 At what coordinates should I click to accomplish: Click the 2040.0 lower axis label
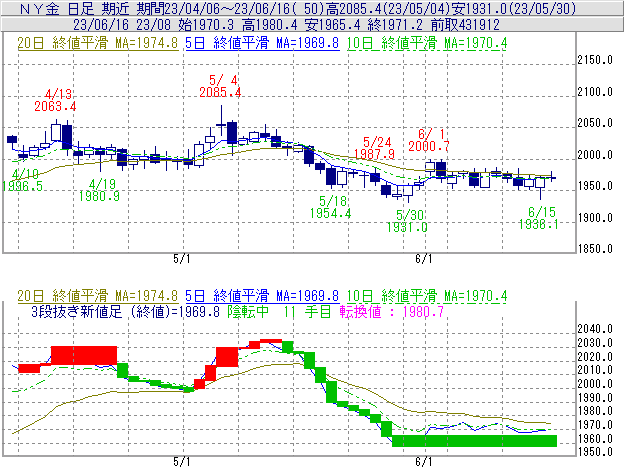coord(595,329)
